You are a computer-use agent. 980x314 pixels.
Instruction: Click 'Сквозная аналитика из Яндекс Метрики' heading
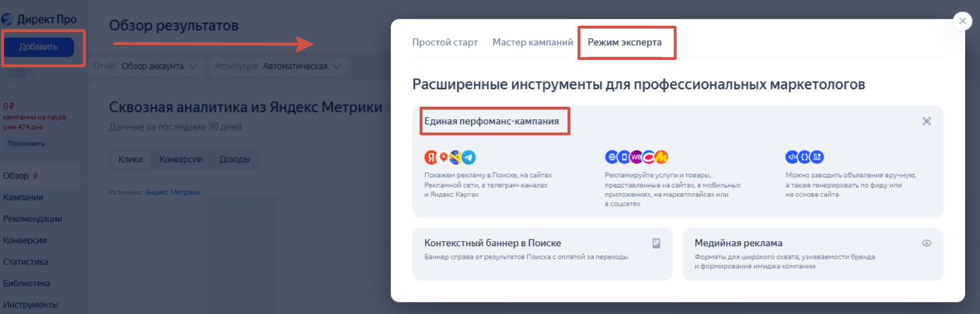(x=246, y=108)
